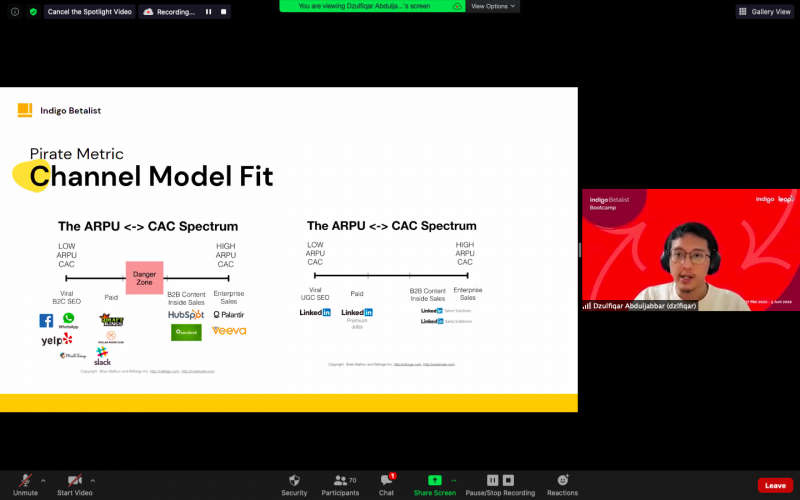Click the WhatsApp logo on the slide
Viewport: 800px width, 500px height.
tap(68, 320)
